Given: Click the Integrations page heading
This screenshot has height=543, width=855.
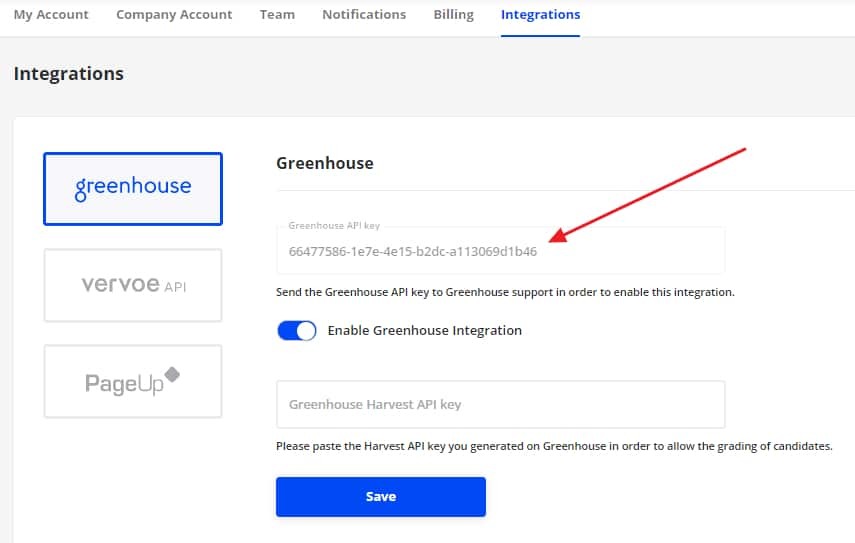Looking at the screenshot, I should pos(69,74).
